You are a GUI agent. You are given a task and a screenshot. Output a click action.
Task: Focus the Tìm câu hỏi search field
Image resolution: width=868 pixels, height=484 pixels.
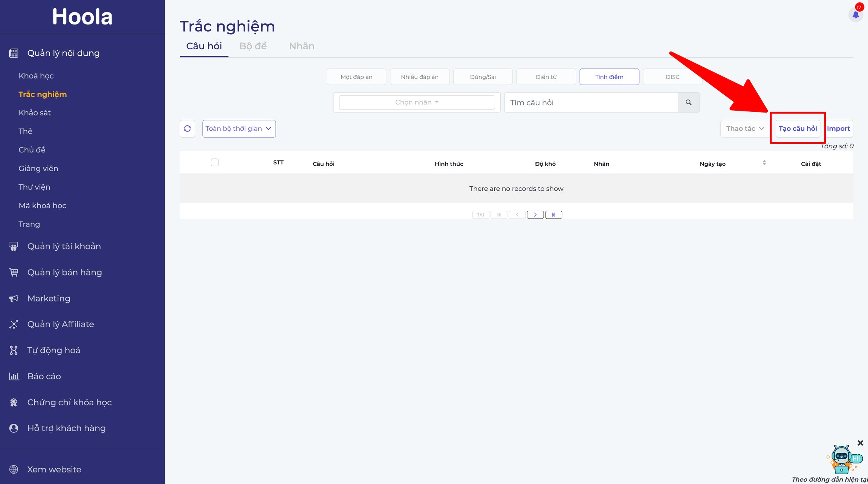(x=591, y=102)
